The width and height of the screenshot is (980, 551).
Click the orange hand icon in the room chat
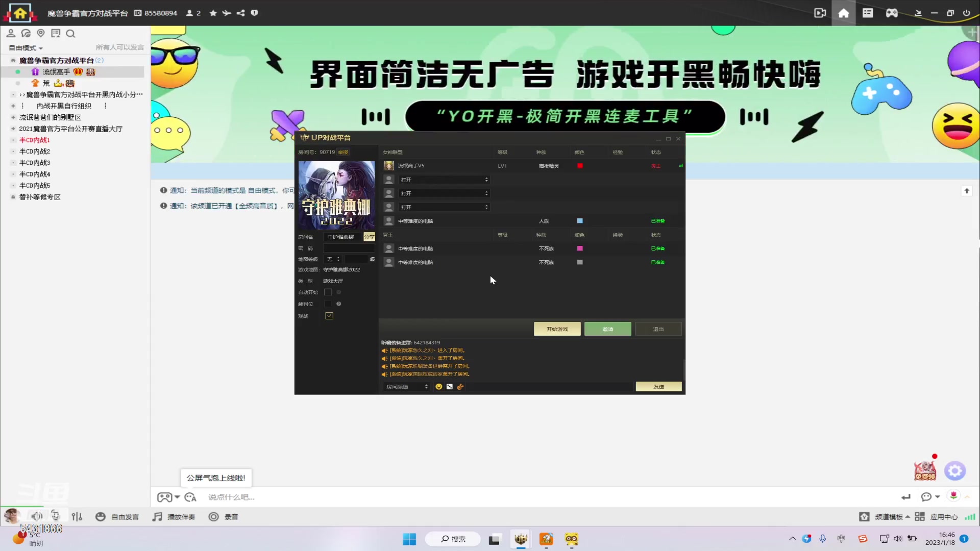[460, 387]
